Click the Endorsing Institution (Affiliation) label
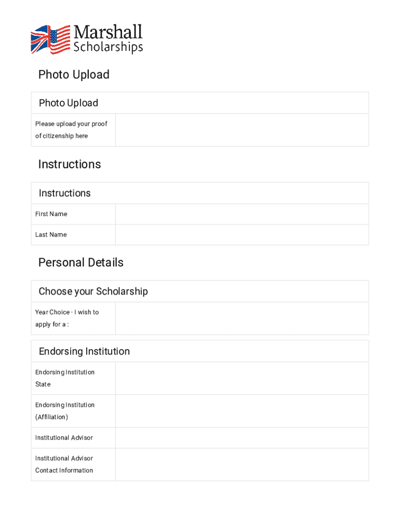The image size is (400, 532). coord(64,411)
